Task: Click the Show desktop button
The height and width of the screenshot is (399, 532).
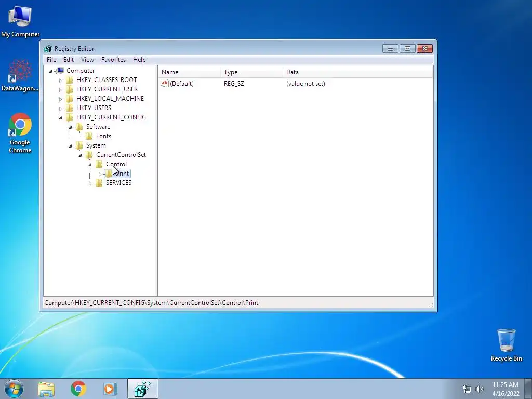Action: 528,389
